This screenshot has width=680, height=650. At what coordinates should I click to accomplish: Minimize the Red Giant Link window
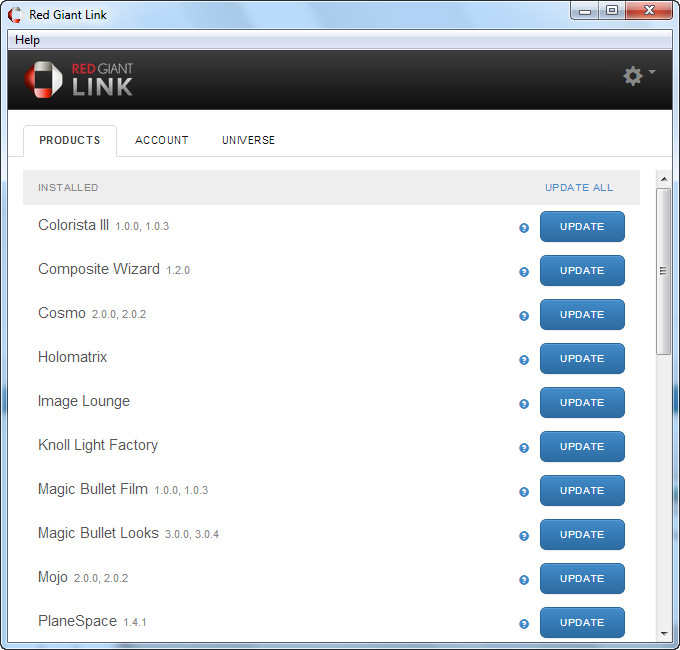click(x=585, y=11)
